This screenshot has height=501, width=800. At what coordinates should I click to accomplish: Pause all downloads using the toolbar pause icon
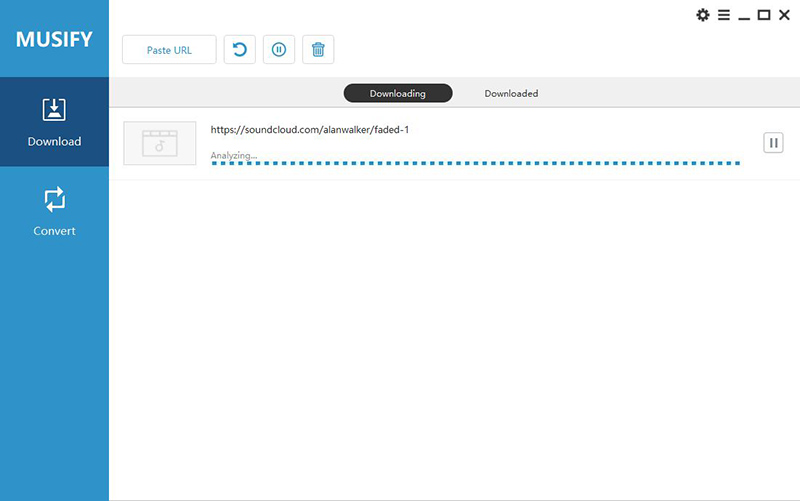279,49
